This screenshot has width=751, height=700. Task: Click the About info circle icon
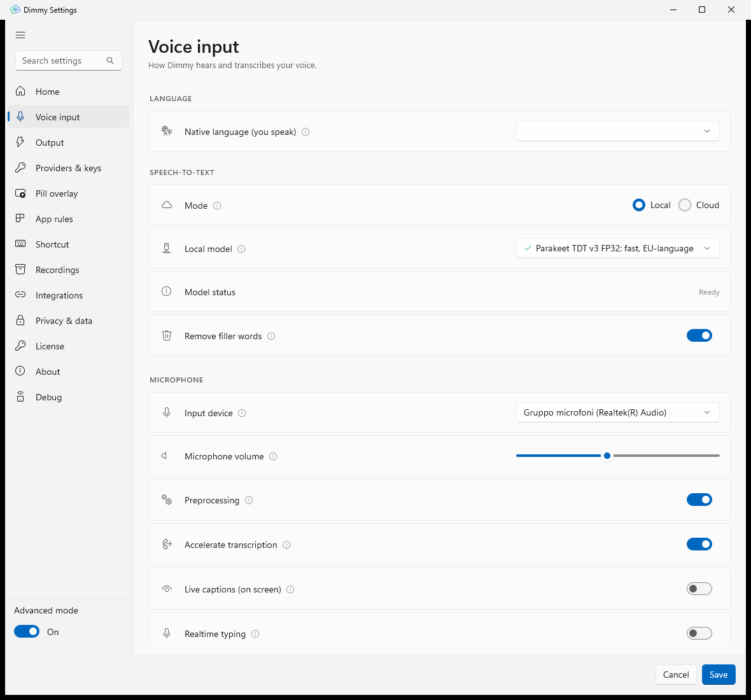20,371
